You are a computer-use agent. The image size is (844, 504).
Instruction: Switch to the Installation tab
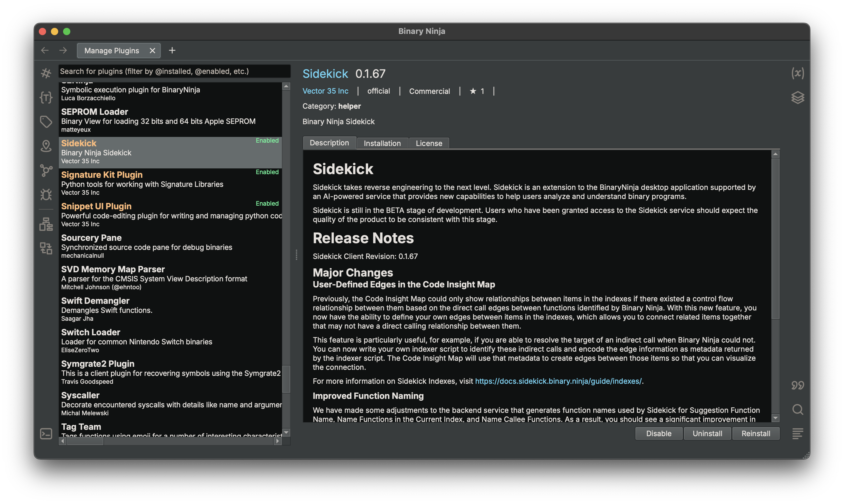coord(382,143)
